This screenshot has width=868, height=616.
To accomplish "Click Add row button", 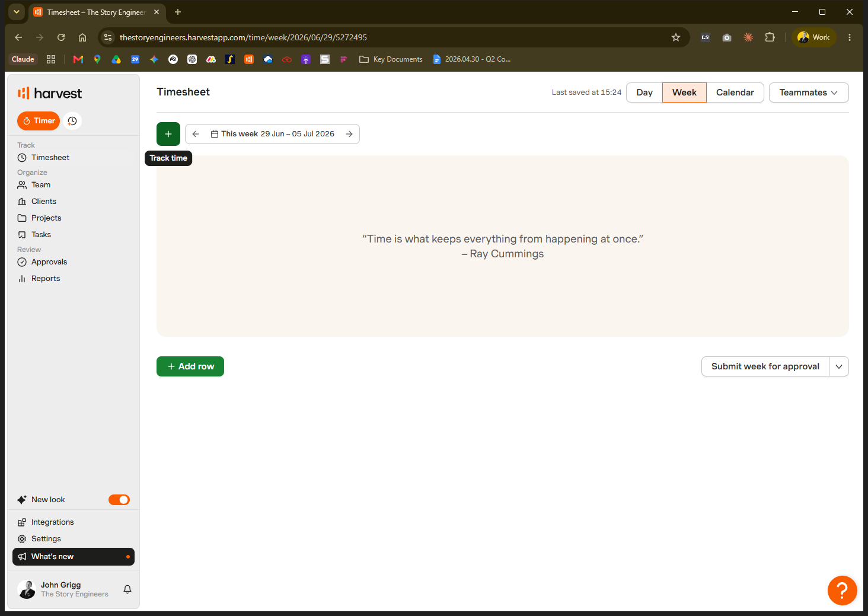I will pyautogui.click(x=190, y=366).
